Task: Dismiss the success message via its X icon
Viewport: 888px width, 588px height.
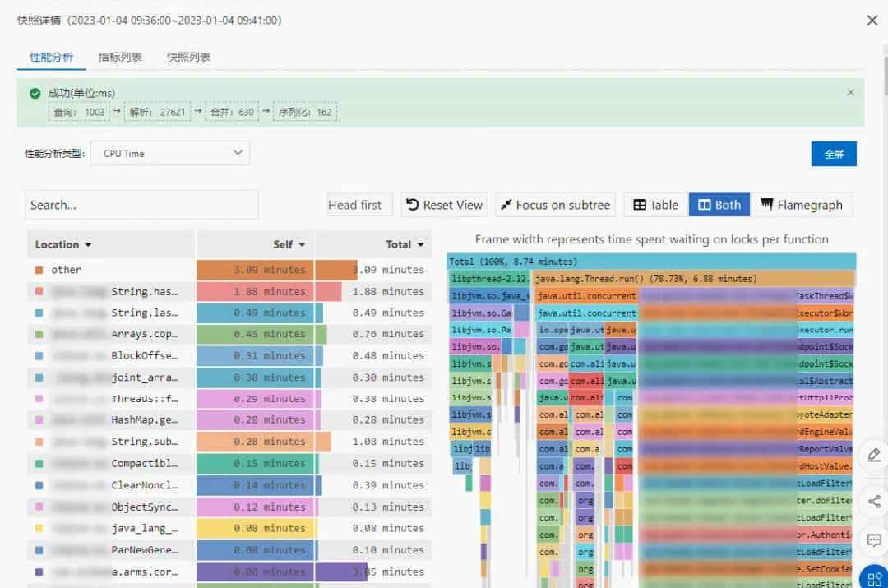Action: [x=851, y=93]
